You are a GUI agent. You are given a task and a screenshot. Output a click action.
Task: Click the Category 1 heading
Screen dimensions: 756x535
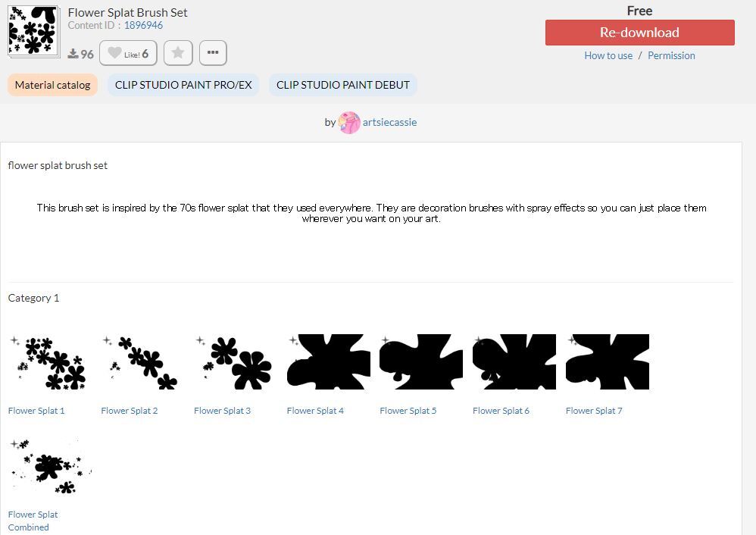point(33,298)
